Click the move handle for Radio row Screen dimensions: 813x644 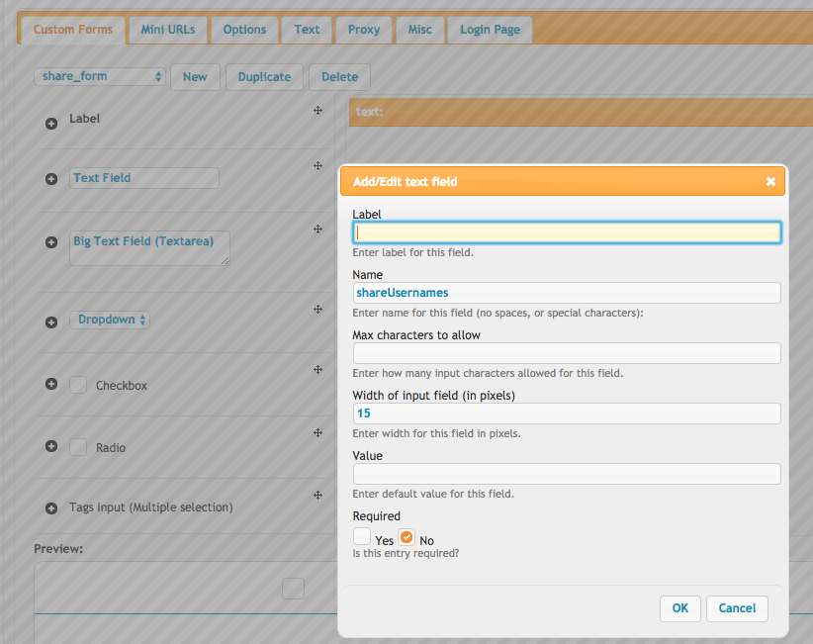pos(317,432)
